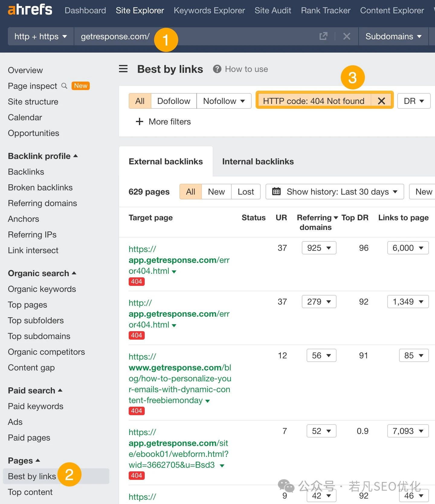Collapse the Pages sidebar section
The height and width of the screenshot is (504, 435).
click(24, 460)
